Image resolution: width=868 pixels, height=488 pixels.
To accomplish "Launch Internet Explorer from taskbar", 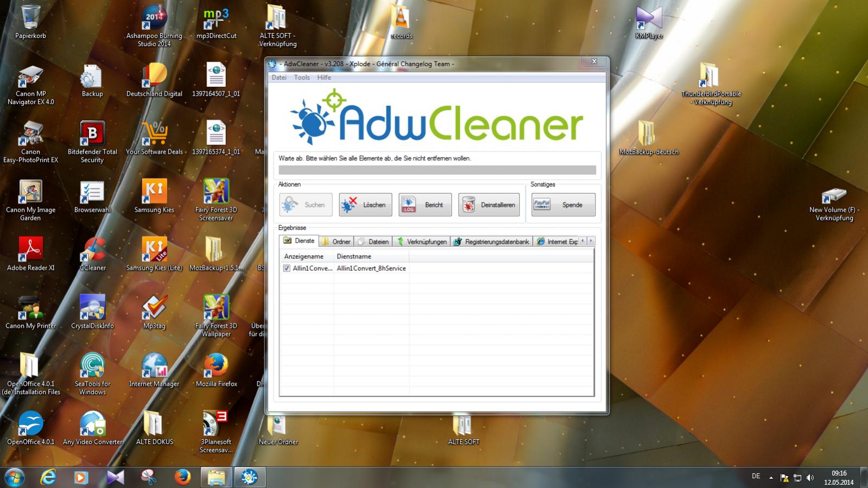I will tap(48, 477).
